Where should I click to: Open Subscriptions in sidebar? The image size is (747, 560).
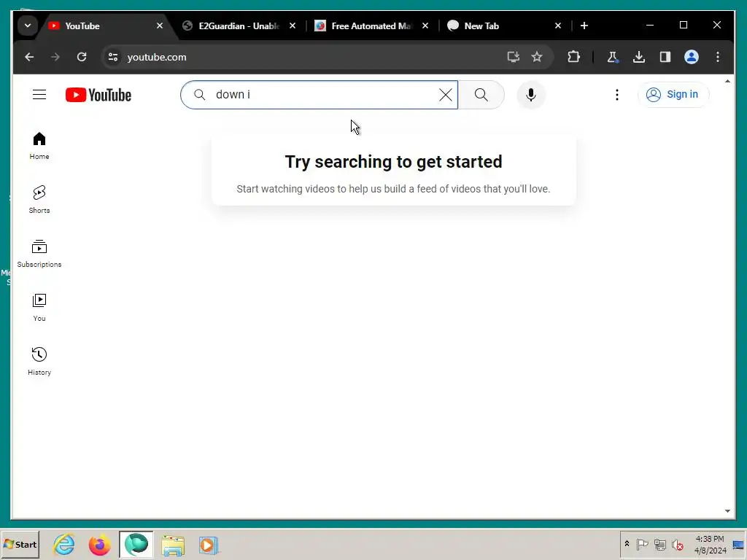pyautogui.click(x=39, y=254)
